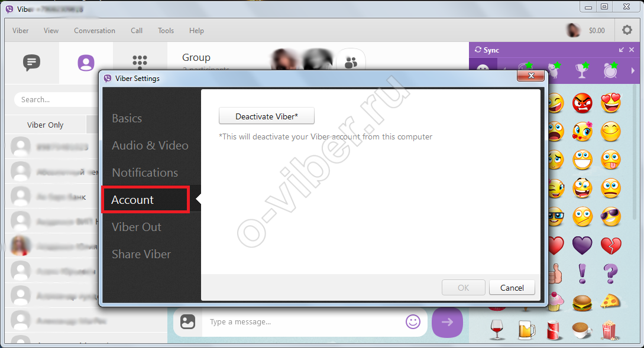The height and width of the screenshot is (348, 644).
Task: Insert the beer mug sticker
Action: (x=526, y=330)
